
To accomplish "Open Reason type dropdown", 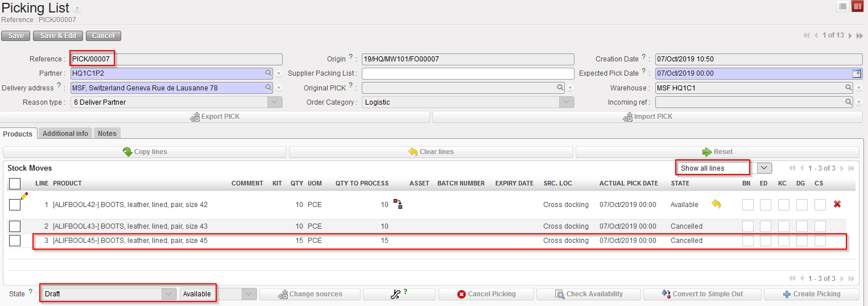I will (x=275, y=102).
